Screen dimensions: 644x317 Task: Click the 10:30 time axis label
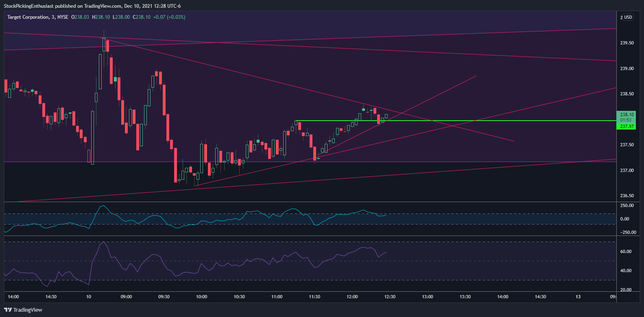(239, 297)
